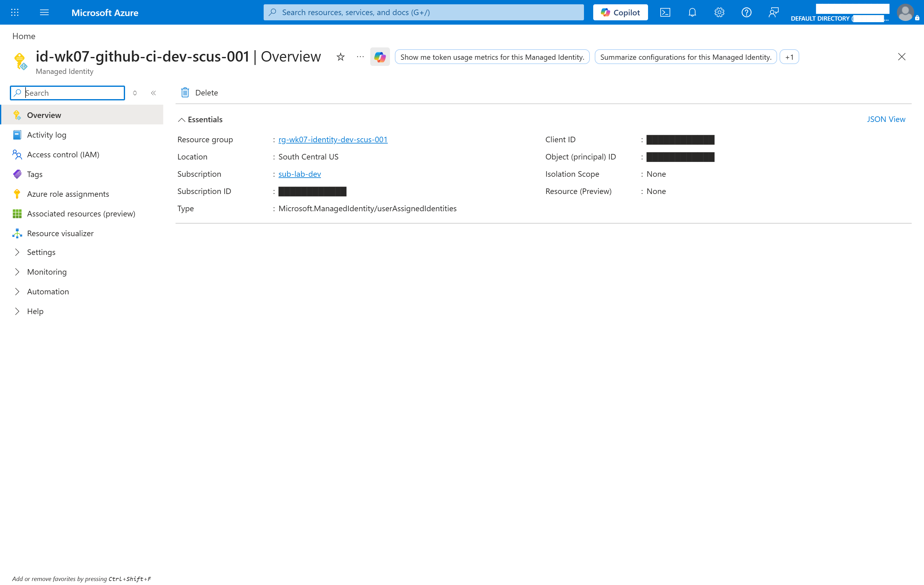Open the rg-wk07-identity-dev-scus-001 resource group link

[333, 140]
